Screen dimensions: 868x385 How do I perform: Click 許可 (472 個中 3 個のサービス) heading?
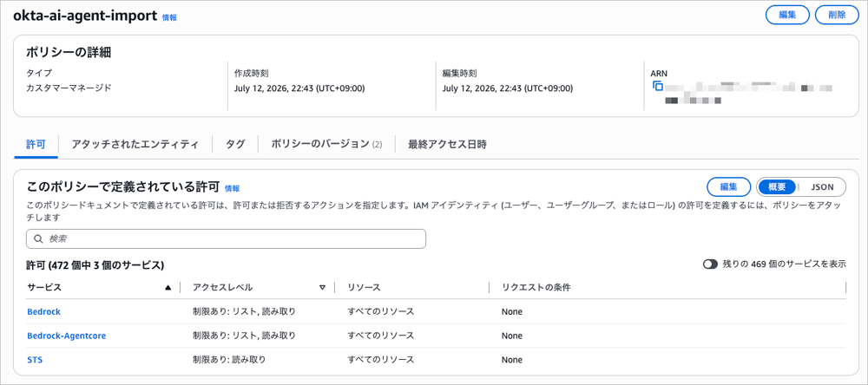click(95, 265)
